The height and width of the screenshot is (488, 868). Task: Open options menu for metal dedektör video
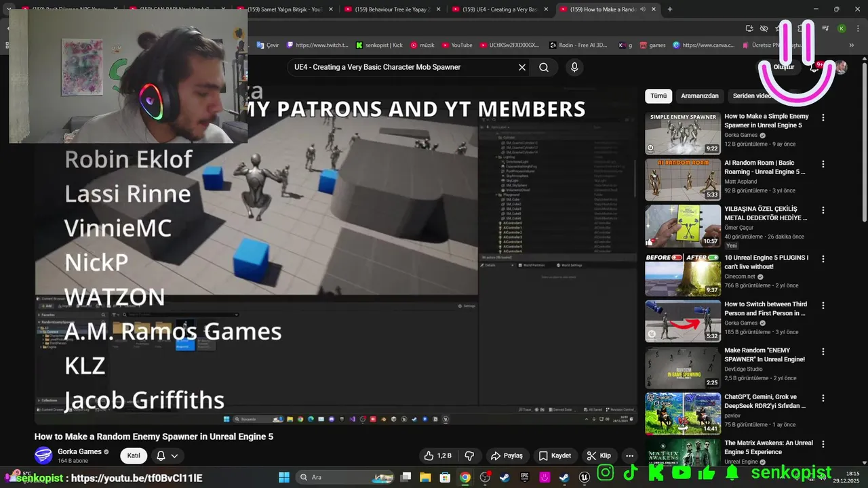[823, 210]
